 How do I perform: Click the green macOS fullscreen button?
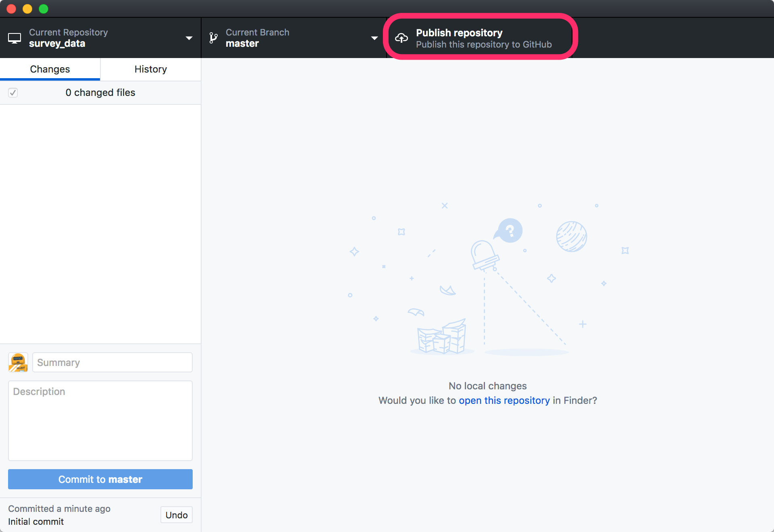44,9
